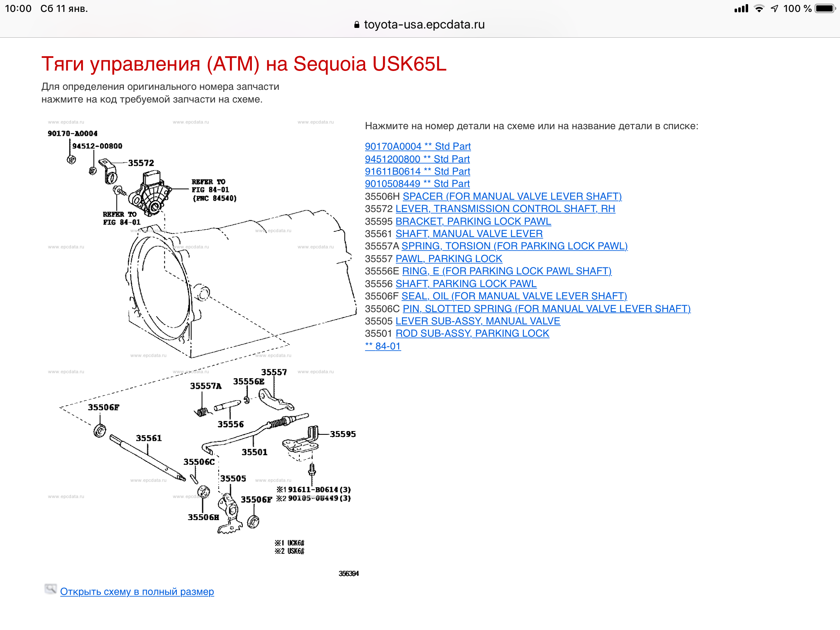This screenshot has height=630, width=840.
Task: Tap the lock icon in address bar
Action: coord(356,25)
